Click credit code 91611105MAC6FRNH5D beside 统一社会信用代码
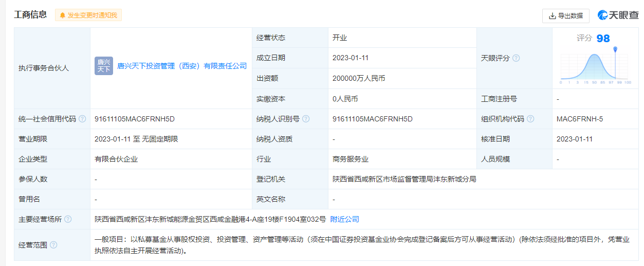 [x=135, y=119]
